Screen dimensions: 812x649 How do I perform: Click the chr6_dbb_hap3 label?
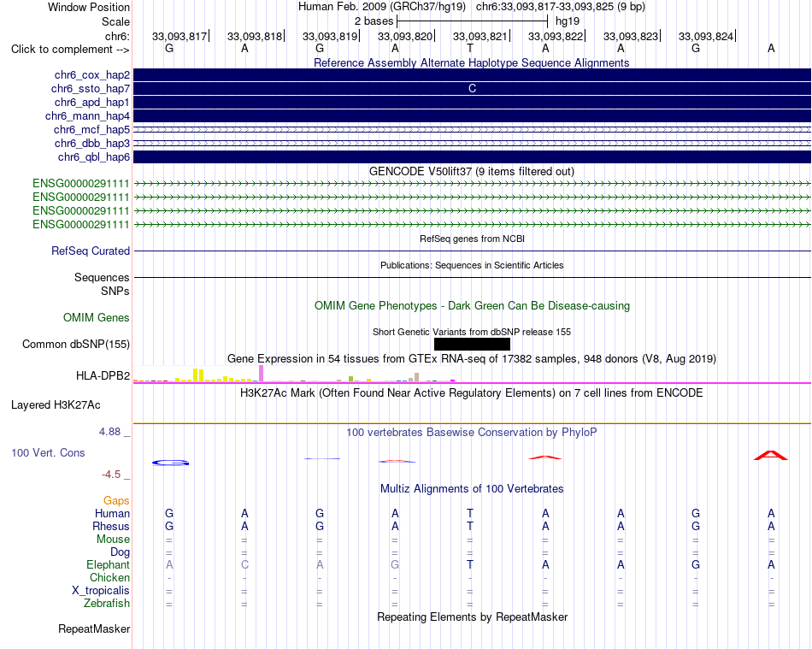coord(92,143)
